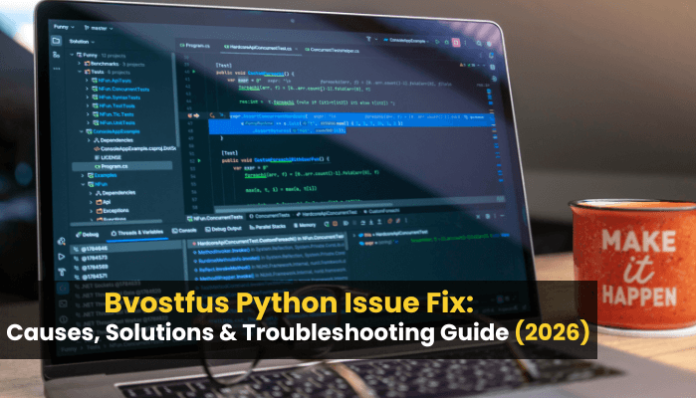Select the Parallel Stacks tab
Image resolution: width=696 pixels, height=398 pixels.
pyautogui.click(x=268, y=227)
